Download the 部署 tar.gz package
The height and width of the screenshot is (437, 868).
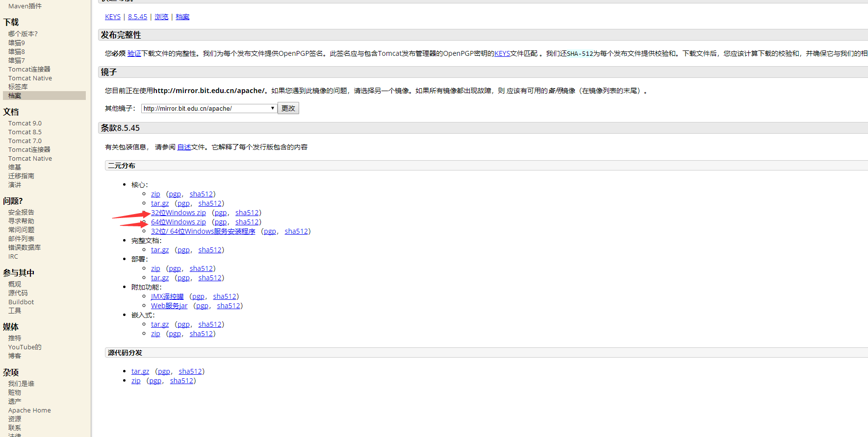(160, 278)
